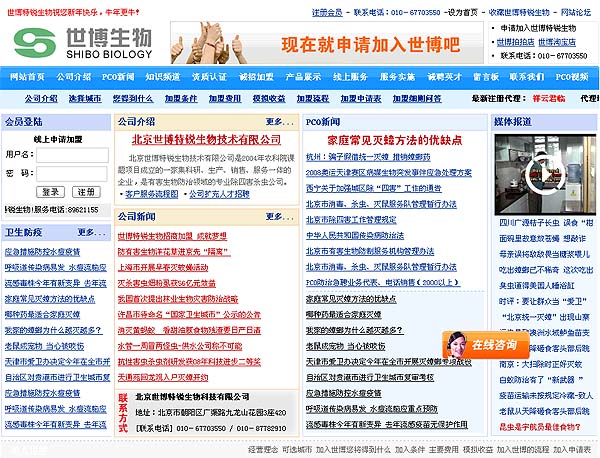Select 线上服务 in the navigation bar
Image resolution: width=600 pixels, height=458 pixels.
[350, 77]
